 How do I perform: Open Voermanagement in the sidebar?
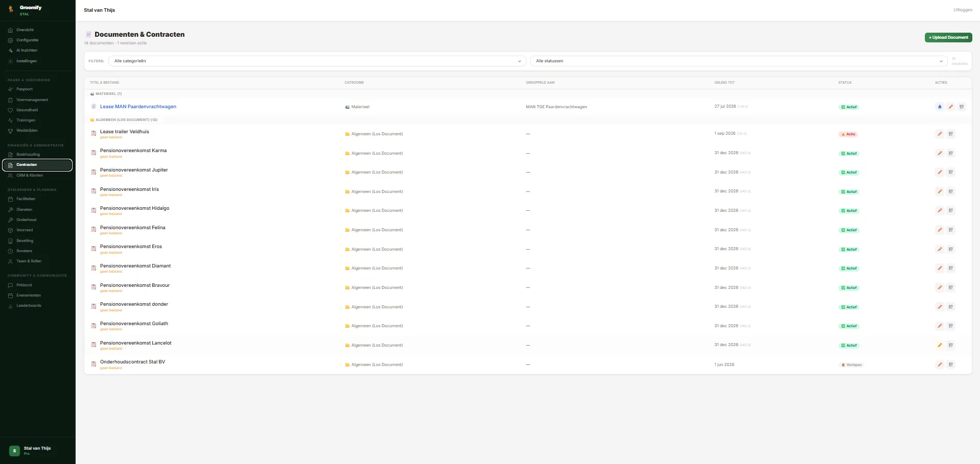pos(37,100)
